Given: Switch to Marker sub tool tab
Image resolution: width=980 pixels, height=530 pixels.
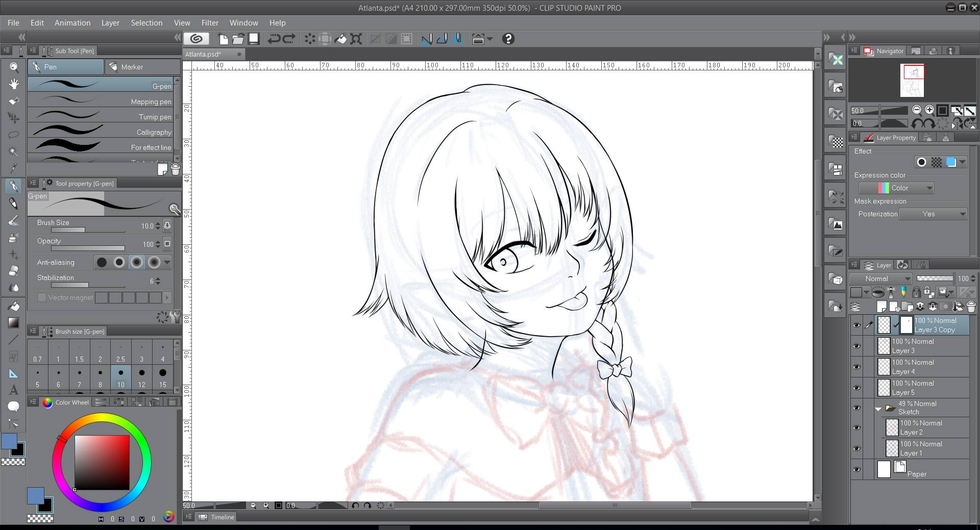Looking at the screenshot, I should tap(142, 67).
